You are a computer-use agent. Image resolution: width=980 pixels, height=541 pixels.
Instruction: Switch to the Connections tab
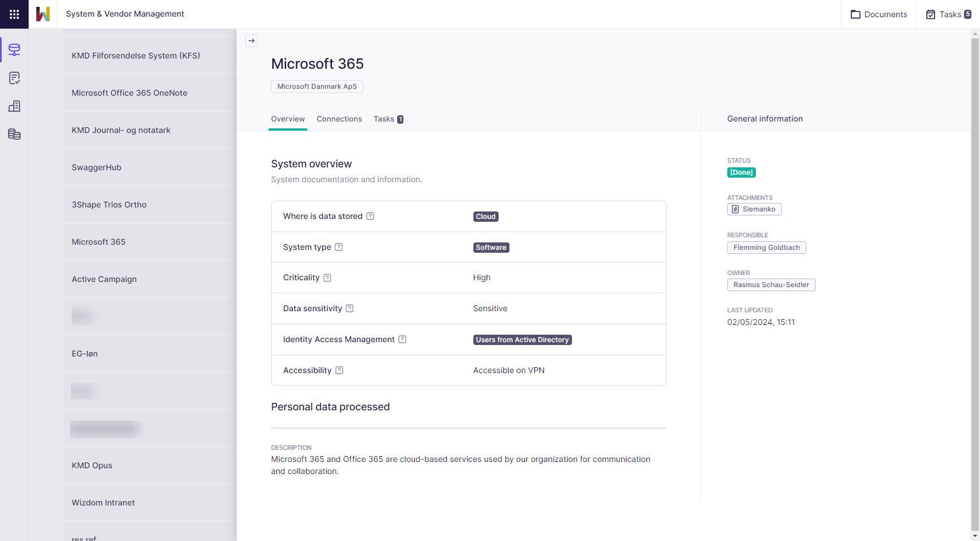click(339, 119)
